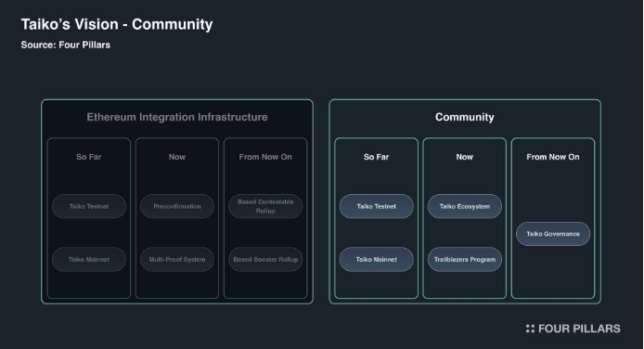The height and width of the screenshot is (349, 644).
Task: Click the FOUR PILLARS brand text
Action: click(579, 329)
